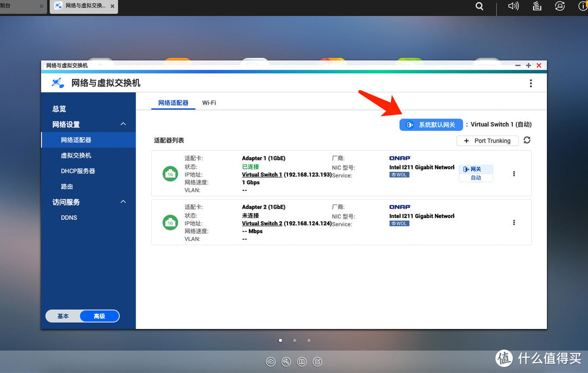Click the 已连接 status text

(x=250, y=166)
